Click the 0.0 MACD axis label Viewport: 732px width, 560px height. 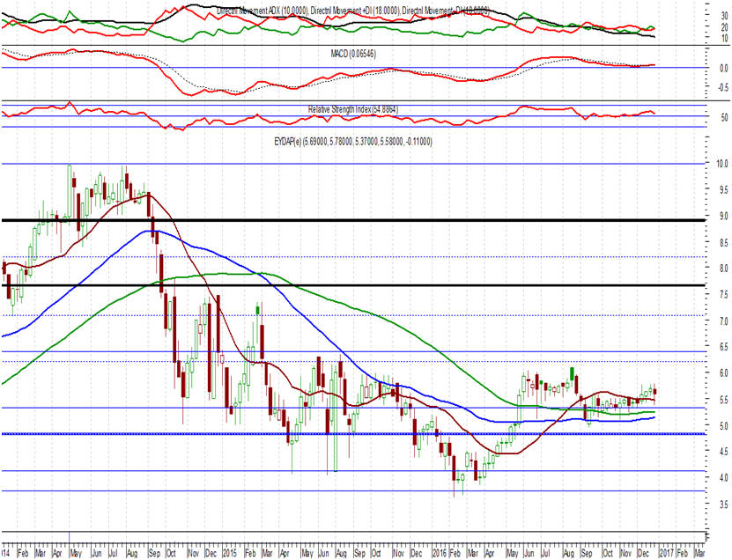coord(723,68)
